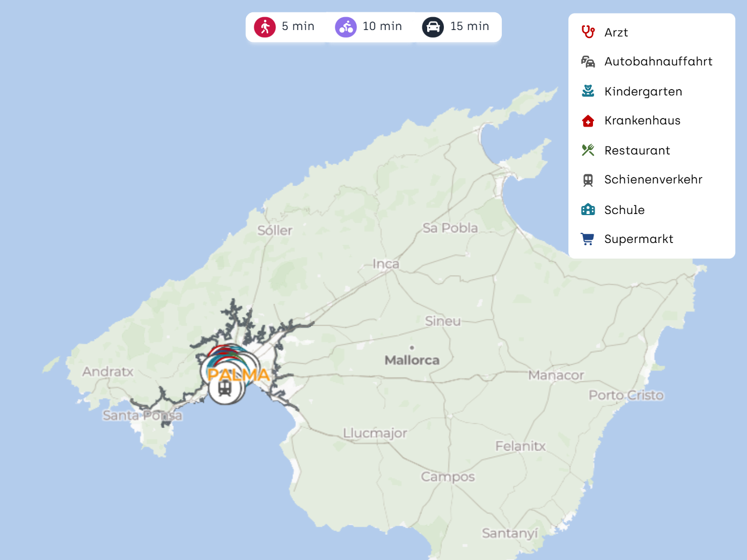Image resolution: width=747 pixels, height=560 pixels.
Task: Select Supermarkt category label
Action: click(x=639, y=239)
